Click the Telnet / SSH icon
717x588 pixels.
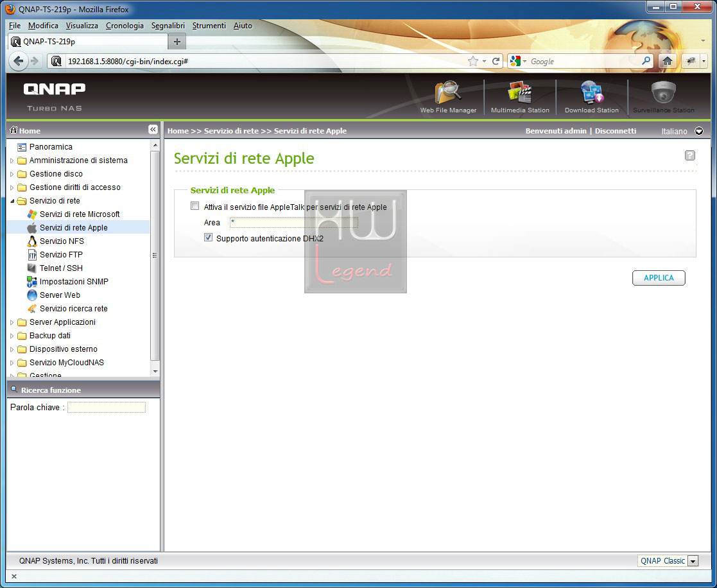32,268
